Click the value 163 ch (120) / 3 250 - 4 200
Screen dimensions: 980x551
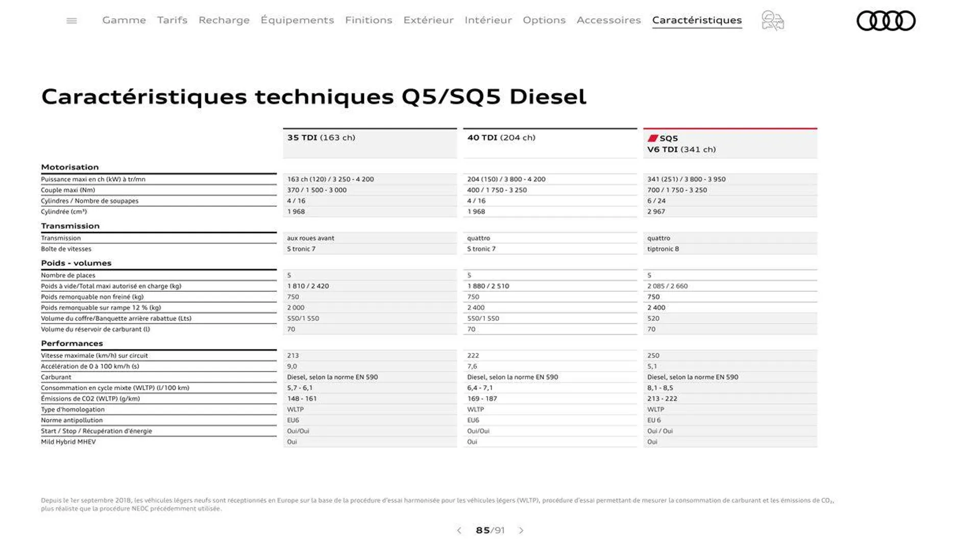pyautogui.click(x=330, y=179)
